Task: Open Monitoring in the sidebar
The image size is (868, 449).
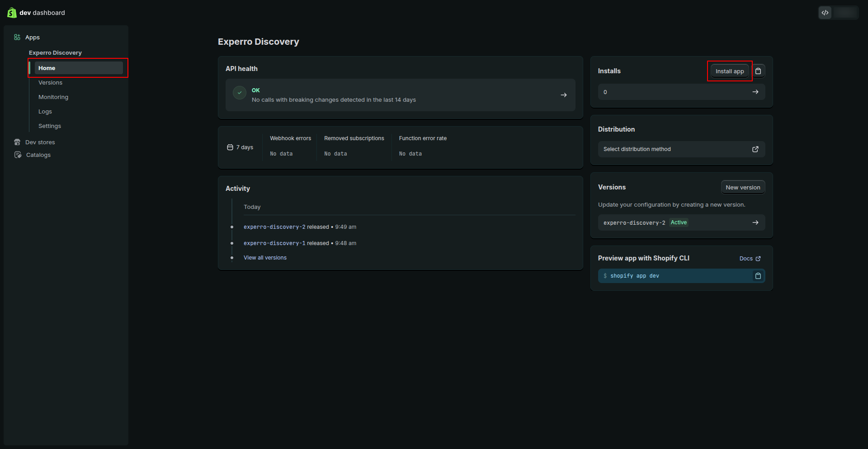Action: pyautogui.click(x=53, y=97)
